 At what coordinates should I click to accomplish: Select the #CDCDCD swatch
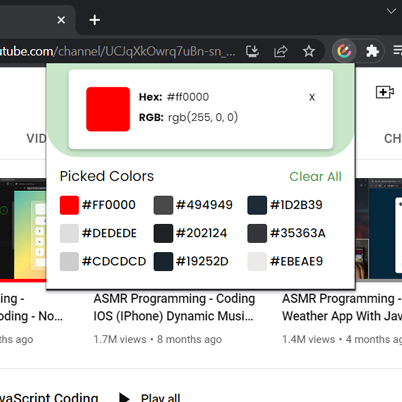(69, 261)
